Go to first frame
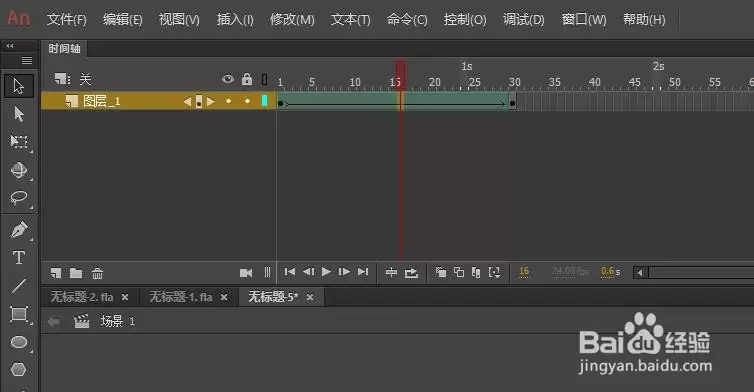 pyautogui.click(x=290, y=272)
